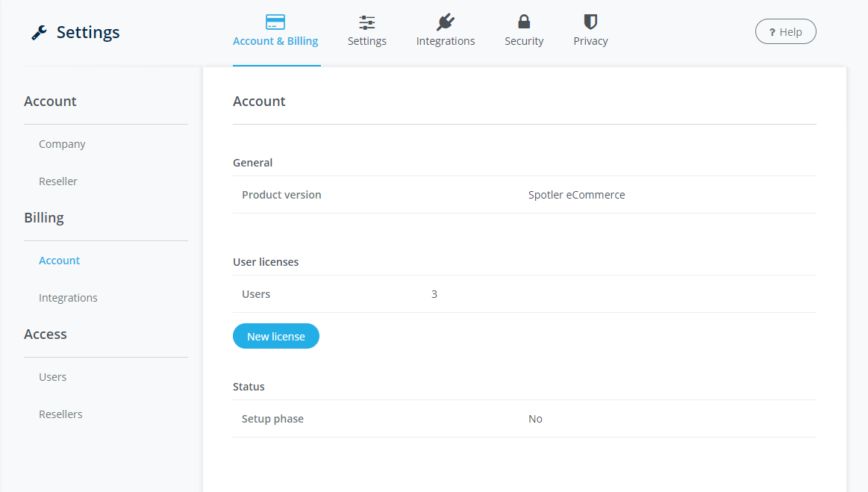Screen dimensions: 868x492
Task: Click the Users license count of 3
Action: [434, 294]
